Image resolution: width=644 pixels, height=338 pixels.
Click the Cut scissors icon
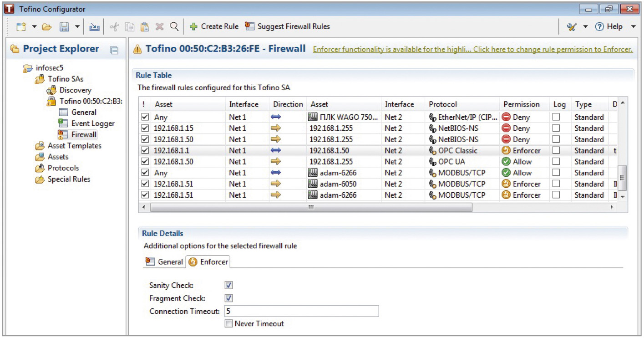[x=115, y=27]
